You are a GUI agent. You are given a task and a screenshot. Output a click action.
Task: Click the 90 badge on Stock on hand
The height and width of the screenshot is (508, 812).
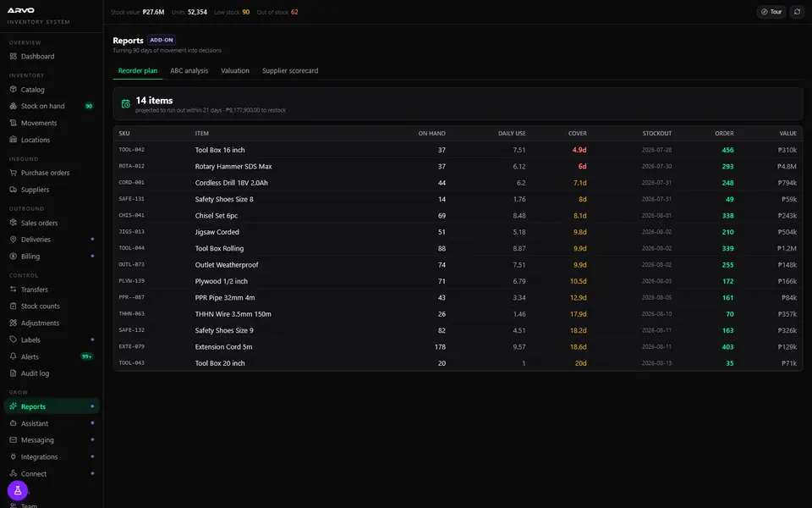pyautogui.click(x=89, y=107)
